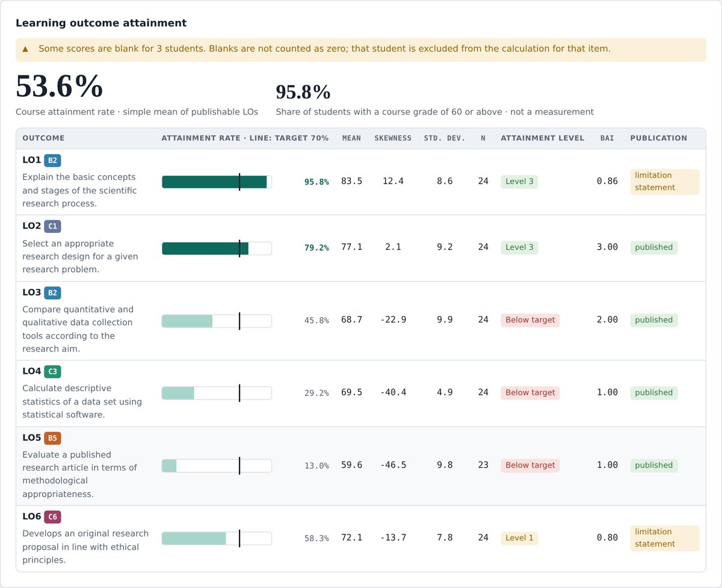Click the LO4 description about descriptive statistics
Screen dimensions: 722x588
(82, 401)
